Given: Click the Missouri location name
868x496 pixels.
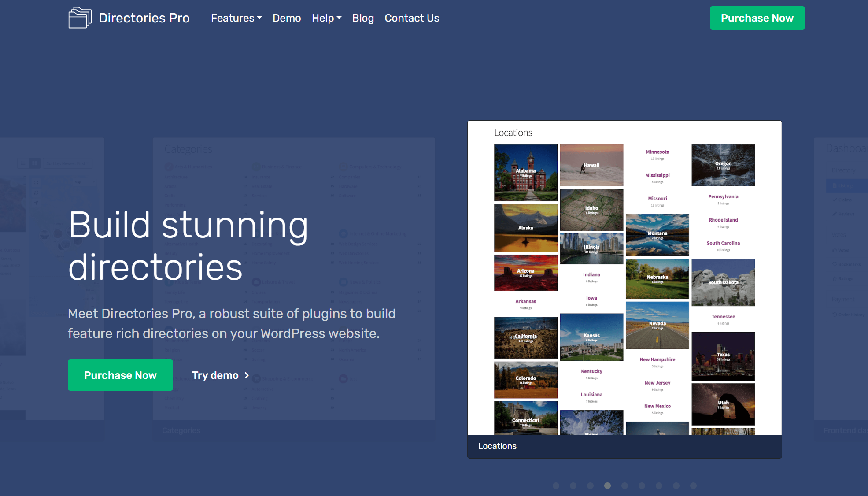Looking at the screenshot, I should [657, 199].
